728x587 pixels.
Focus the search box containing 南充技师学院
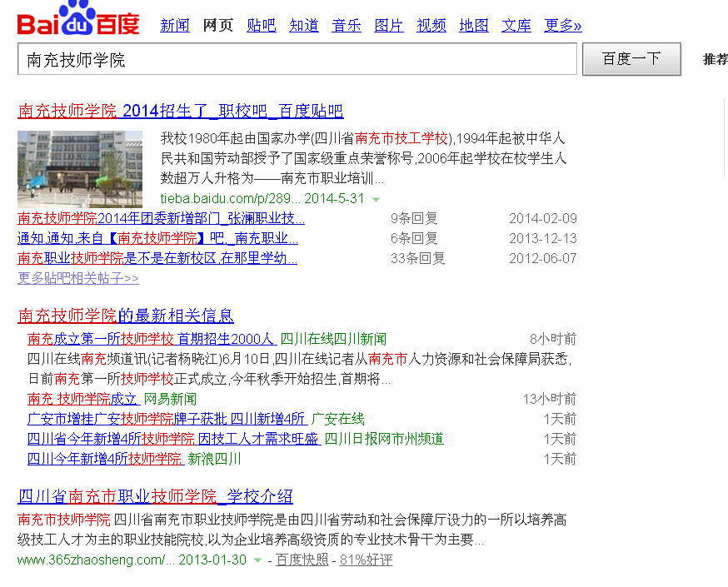tap(297, 59)
